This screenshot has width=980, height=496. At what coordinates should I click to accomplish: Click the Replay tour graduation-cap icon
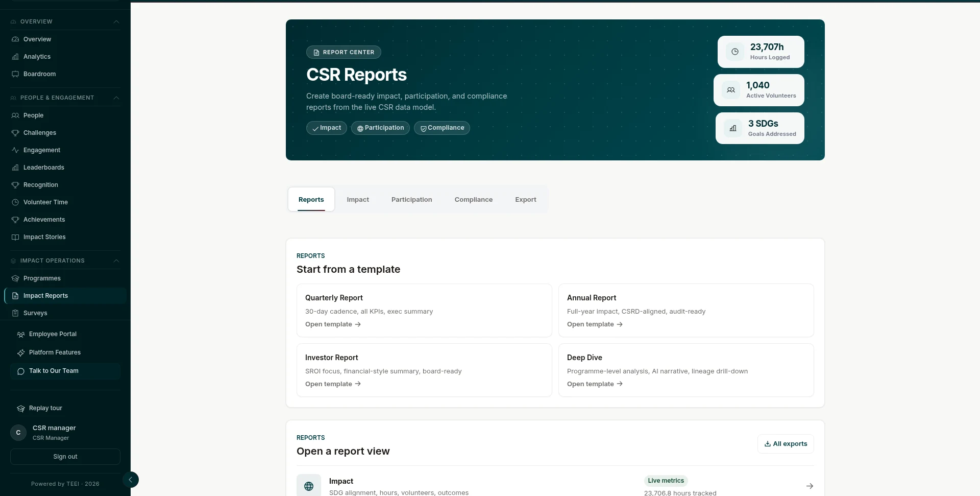[x=21, y=409]
